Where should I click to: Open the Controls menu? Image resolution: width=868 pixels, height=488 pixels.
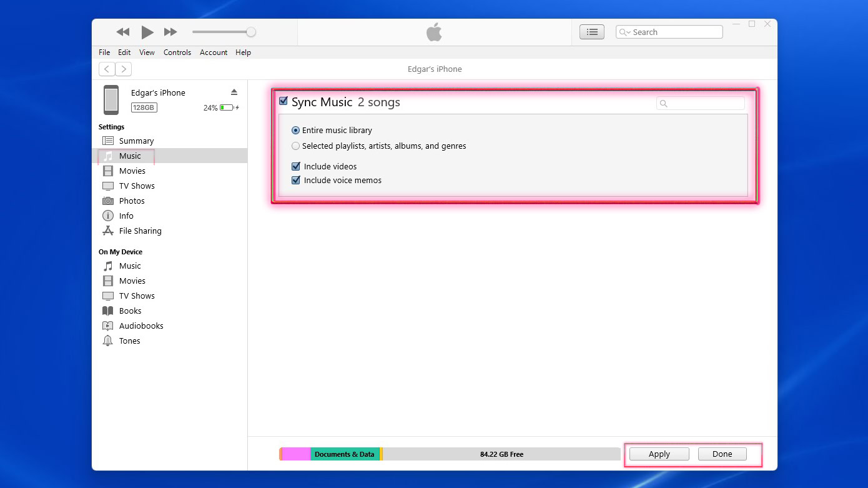coord(177,52)
